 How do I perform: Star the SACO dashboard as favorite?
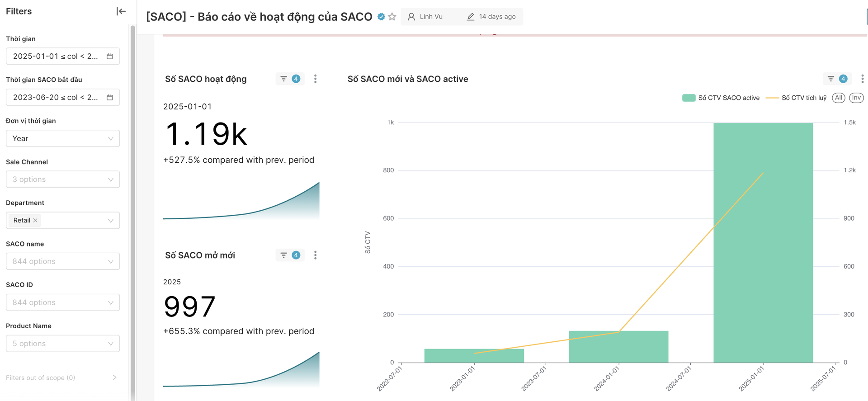click(392, 17)
